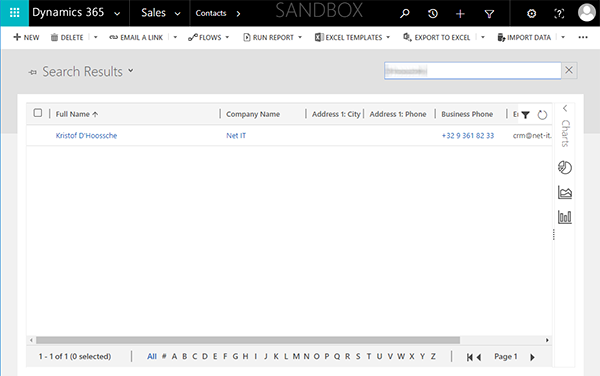Image resolution: width=600 pixels, height=376 pixels.
Task: Go to first page of results
Action: pyautogui.click(x=470, y=357)
